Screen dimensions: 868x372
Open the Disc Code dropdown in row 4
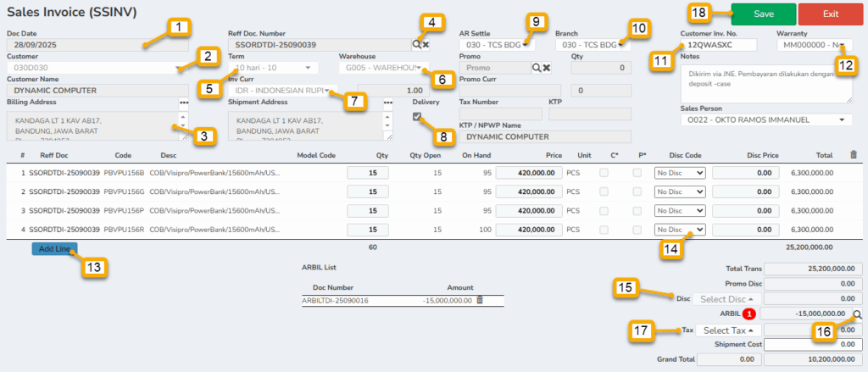tap(680, 229)
